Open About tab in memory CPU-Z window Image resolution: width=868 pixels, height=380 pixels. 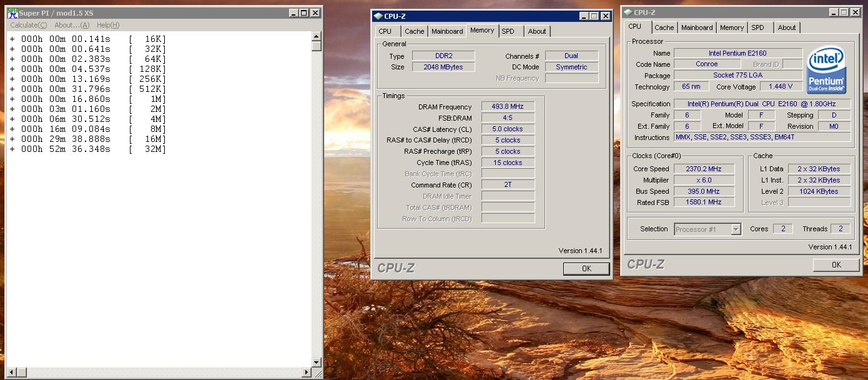[x=537, y=31]
